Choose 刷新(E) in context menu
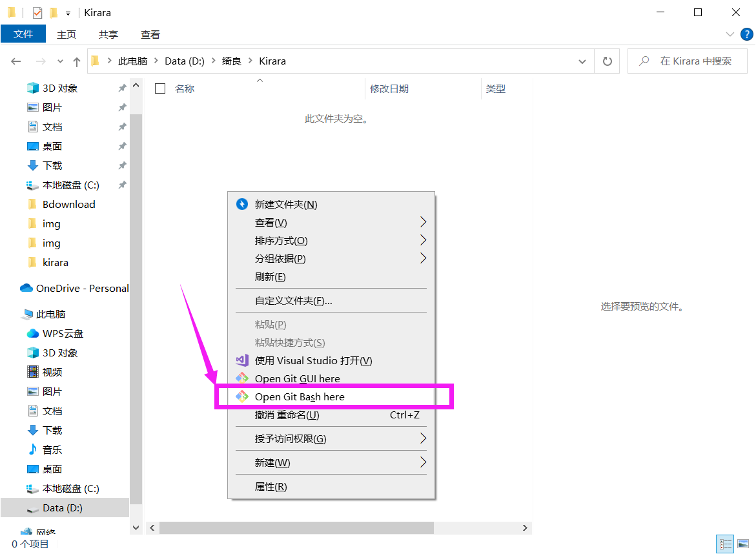The width and height of the screenshot is (756, 554). click(331, 277)
